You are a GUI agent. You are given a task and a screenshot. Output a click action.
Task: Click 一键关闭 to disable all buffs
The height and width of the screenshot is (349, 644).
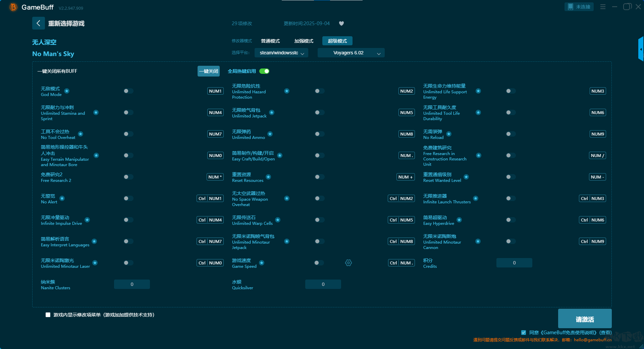[208, 71]
